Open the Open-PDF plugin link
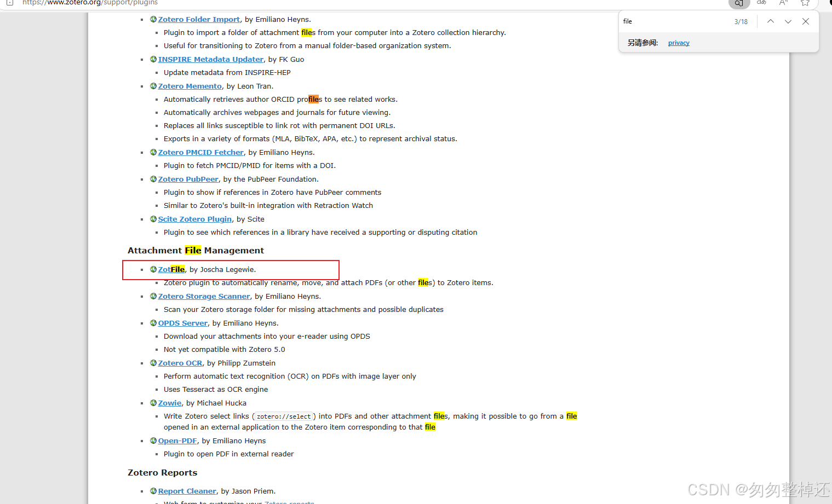Viewport: 832px width, 504px height. click(x=177, y=441)
